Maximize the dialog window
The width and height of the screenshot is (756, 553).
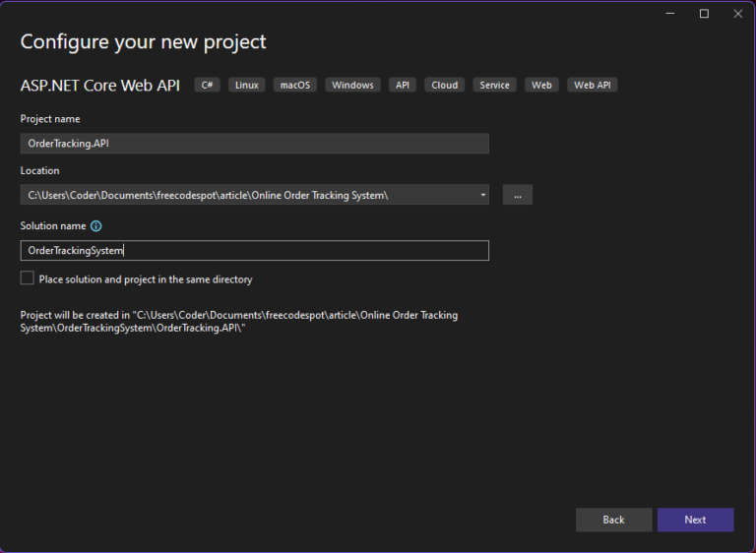coord(704,14)
